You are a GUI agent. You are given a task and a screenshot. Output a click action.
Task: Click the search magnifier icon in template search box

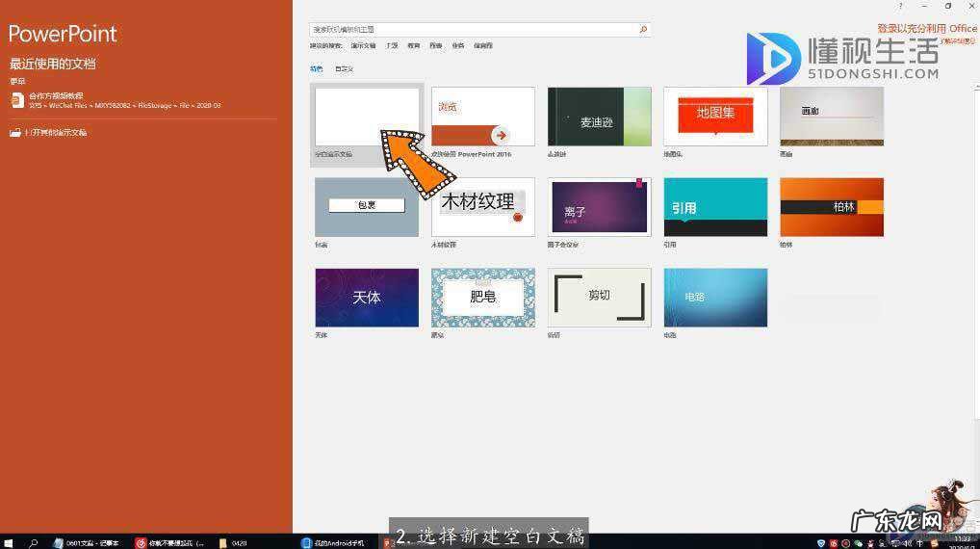pos(644,30)
